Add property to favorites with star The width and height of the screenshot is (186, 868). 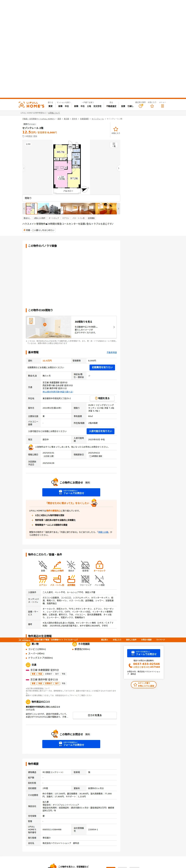click(x=116, y=129)
